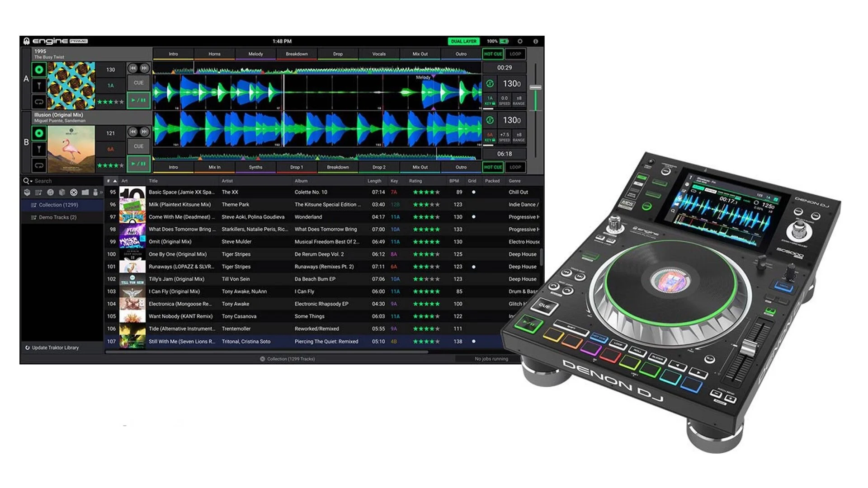Toggle the DUAL LAYER indicator
Screen dimensions: 868x488
[x=463, y=41]
